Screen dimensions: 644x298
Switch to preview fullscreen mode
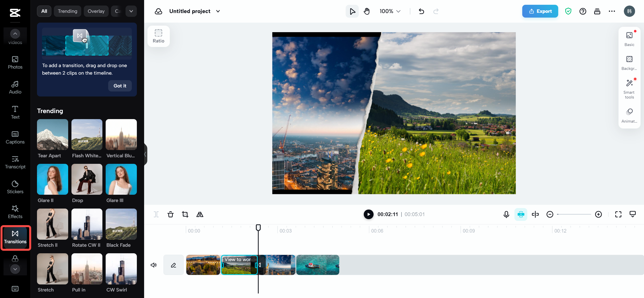pyautogui.click(x=619, y=214)
